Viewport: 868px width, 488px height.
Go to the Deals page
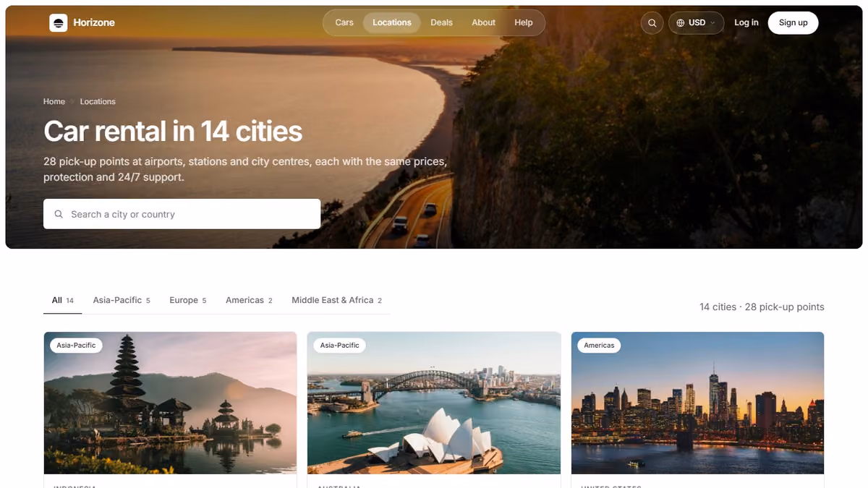click(x=441, y=22)
